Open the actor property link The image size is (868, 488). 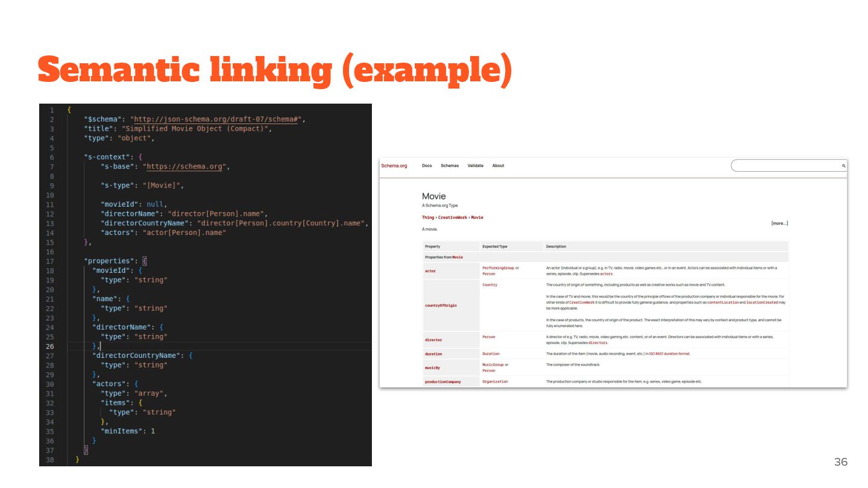click(430, 271)
